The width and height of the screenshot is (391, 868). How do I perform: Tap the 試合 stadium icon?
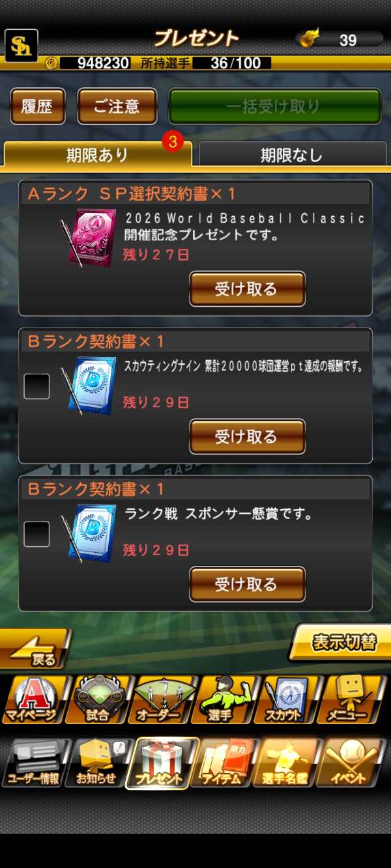[x=98, y=700]
